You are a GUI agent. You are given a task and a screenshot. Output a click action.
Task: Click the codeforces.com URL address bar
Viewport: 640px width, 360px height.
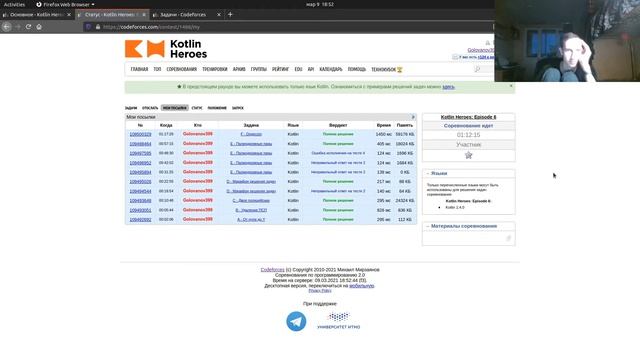point(286,27)
